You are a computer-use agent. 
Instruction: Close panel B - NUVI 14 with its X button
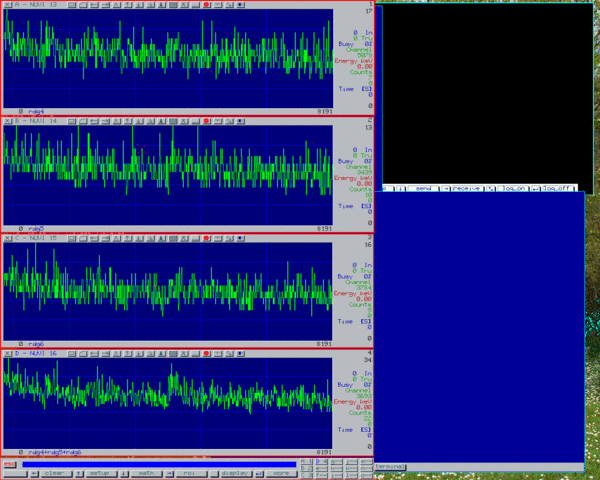(x=8, y=121)
